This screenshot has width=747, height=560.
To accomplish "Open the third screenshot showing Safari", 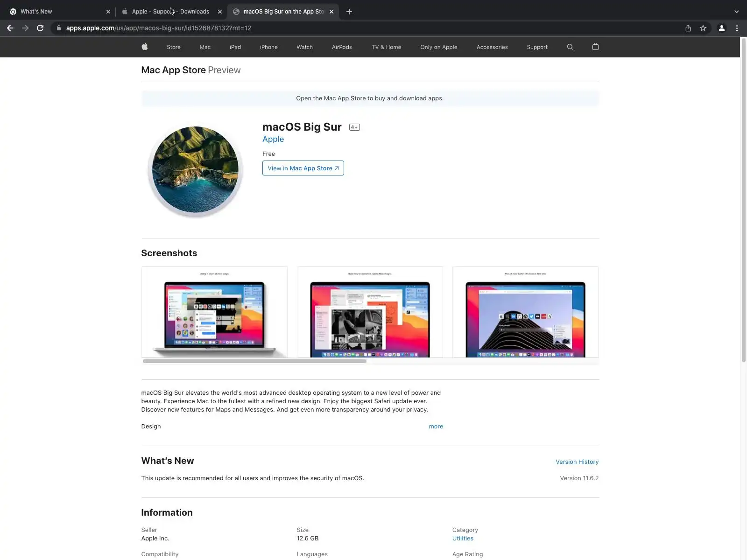I will 525,312.
